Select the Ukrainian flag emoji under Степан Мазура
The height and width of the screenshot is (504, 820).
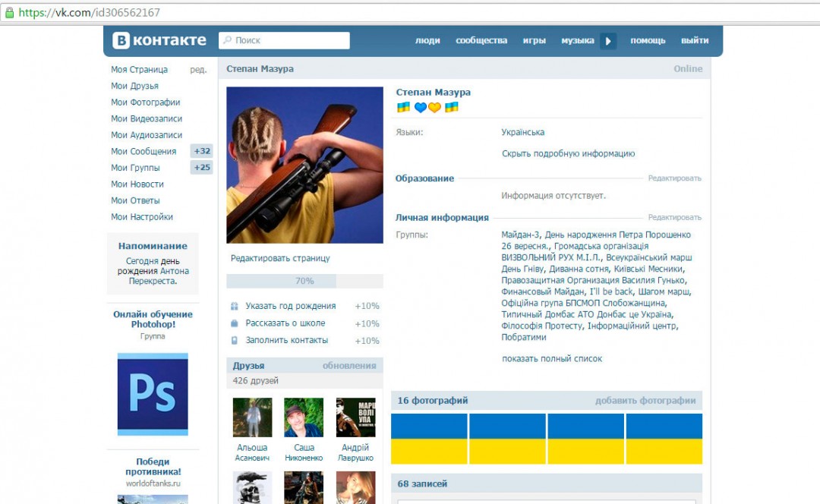point(402,107)
